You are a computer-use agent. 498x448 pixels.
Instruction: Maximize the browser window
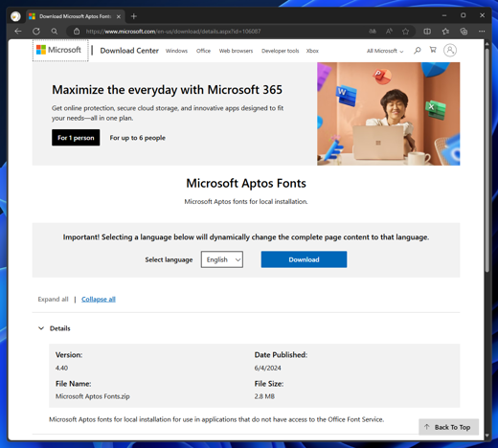(464, 15)
